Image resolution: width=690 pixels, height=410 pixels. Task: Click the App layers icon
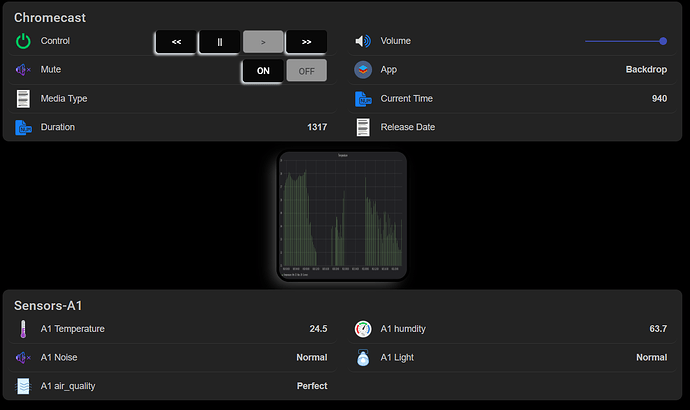click(362, 71)
